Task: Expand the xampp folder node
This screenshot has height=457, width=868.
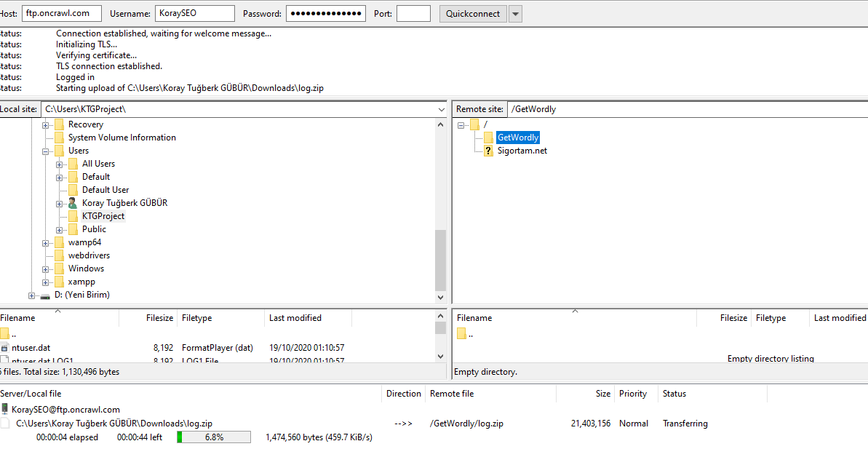Action: pos(45,282)
